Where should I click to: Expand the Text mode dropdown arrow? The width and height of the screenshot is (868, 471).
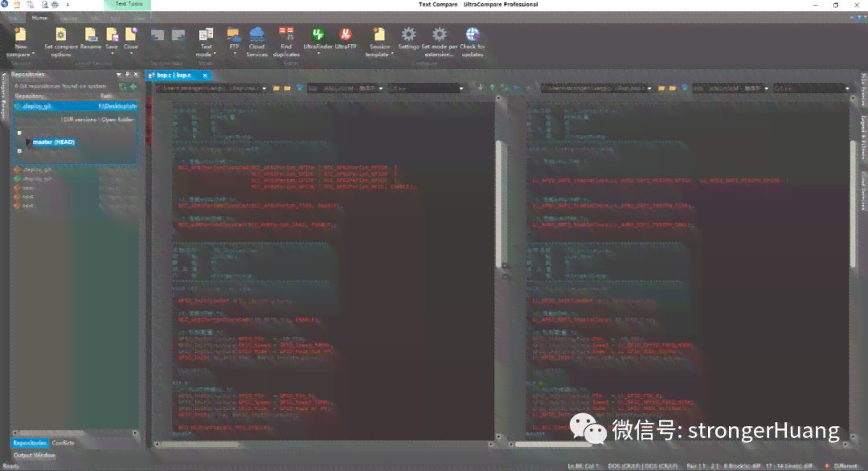point(215,54)
